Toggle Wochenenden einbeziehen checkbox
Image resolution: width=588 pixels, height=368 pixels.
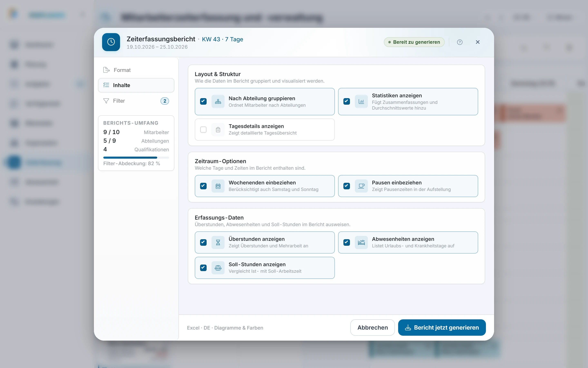[x=203, y=186]
